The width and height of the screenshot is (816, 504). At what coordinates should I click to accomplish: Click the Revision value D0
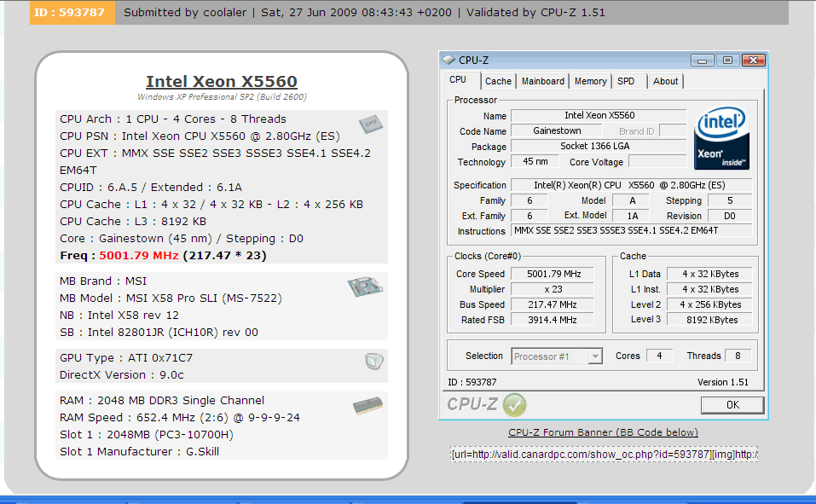(x=730, y=216)
